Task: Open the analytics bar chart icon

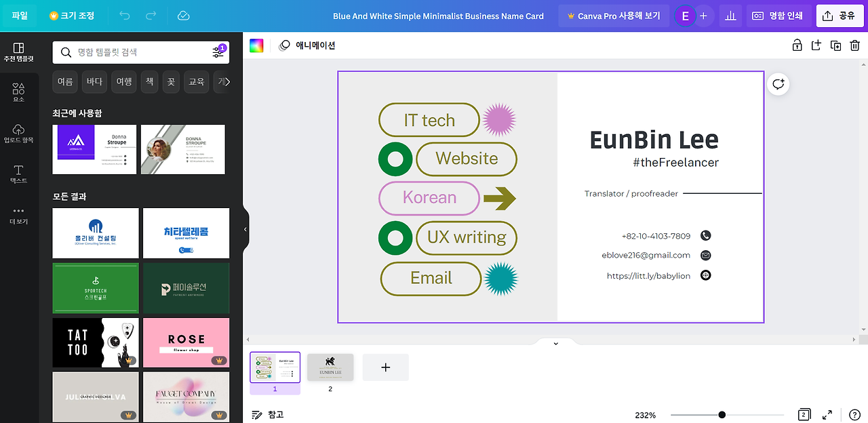Action: (x=730, y=16)
